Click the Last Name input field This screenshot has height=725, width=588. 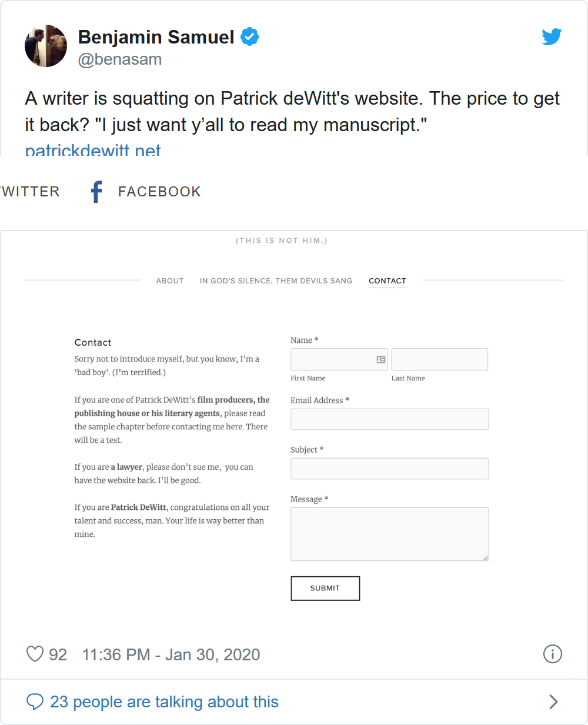[440, 359]
